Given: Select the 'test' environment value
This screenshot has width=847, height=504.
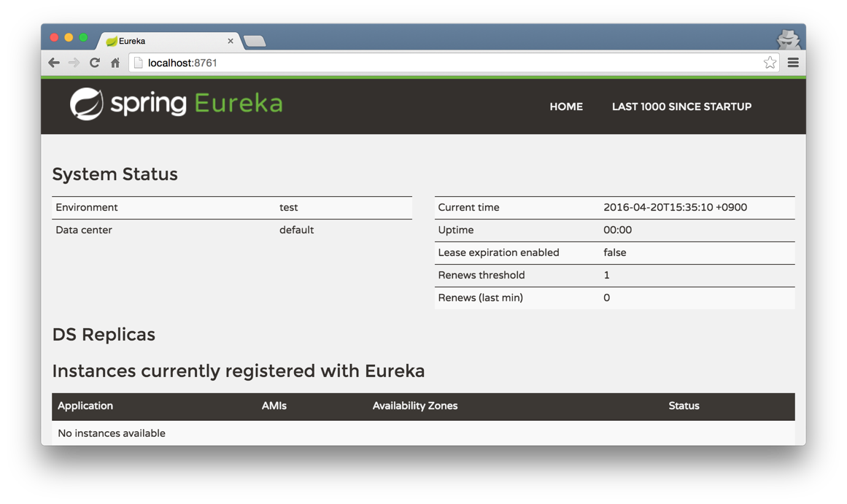Looking at the screenshot, I should (x=288, y=207).
